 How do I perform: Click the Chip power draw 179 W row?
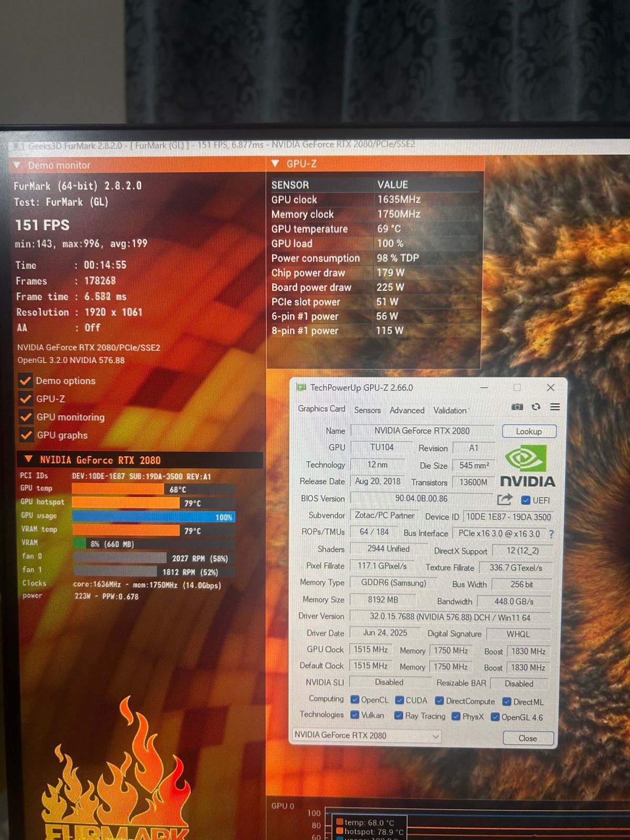375,272
